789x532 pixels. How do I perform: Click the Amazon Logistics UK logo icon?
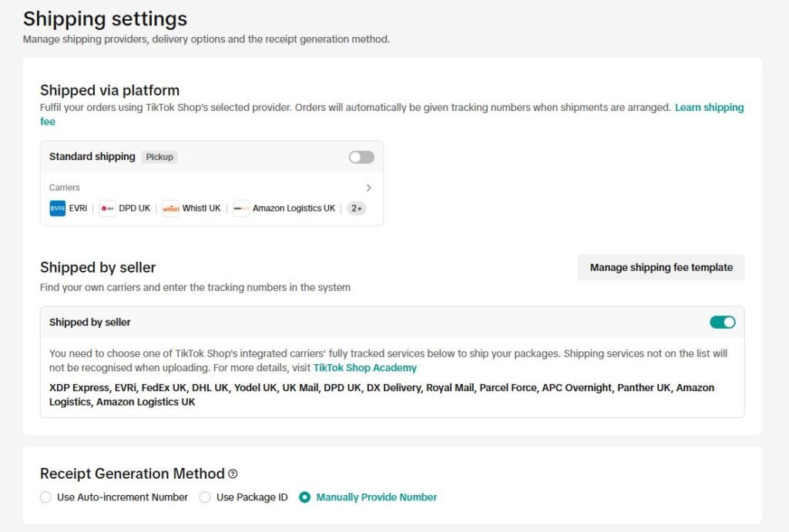click(241, 208)
